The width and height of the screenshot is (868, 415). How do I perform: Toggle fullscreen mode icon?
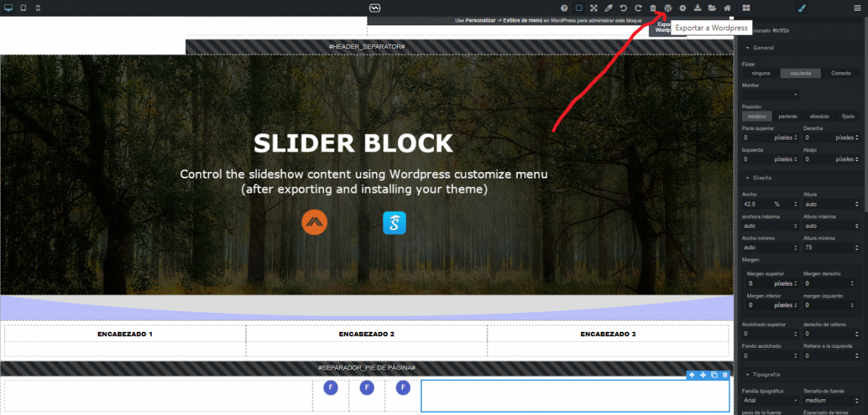[593, 8]
